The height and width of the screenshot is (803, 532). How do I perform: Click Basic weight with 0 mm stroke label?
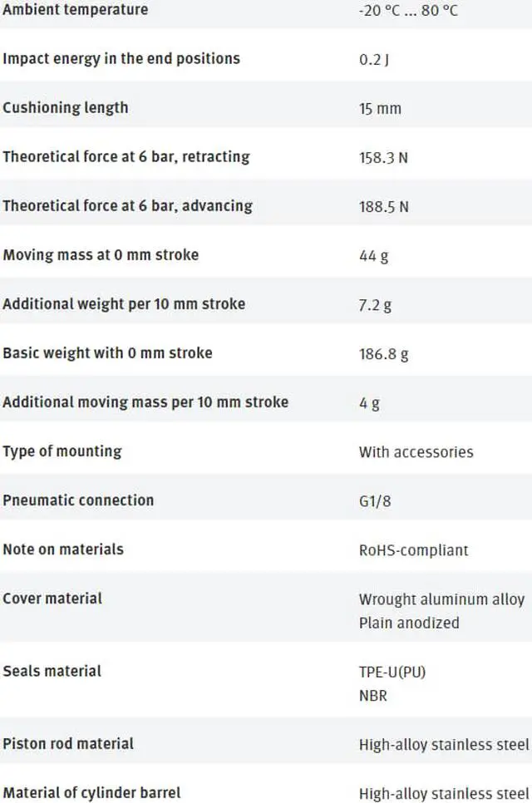pos(107,353)
